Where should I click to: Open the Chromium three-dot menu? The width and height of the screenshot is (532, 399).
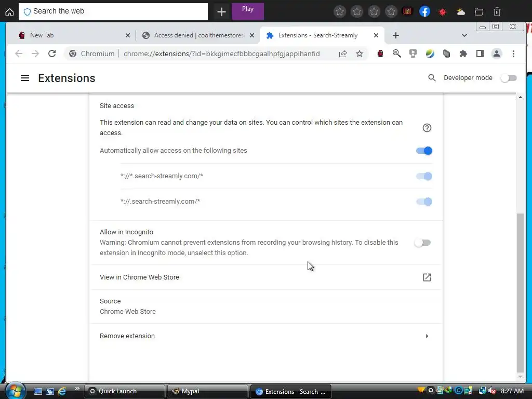[x=513, y=54]
